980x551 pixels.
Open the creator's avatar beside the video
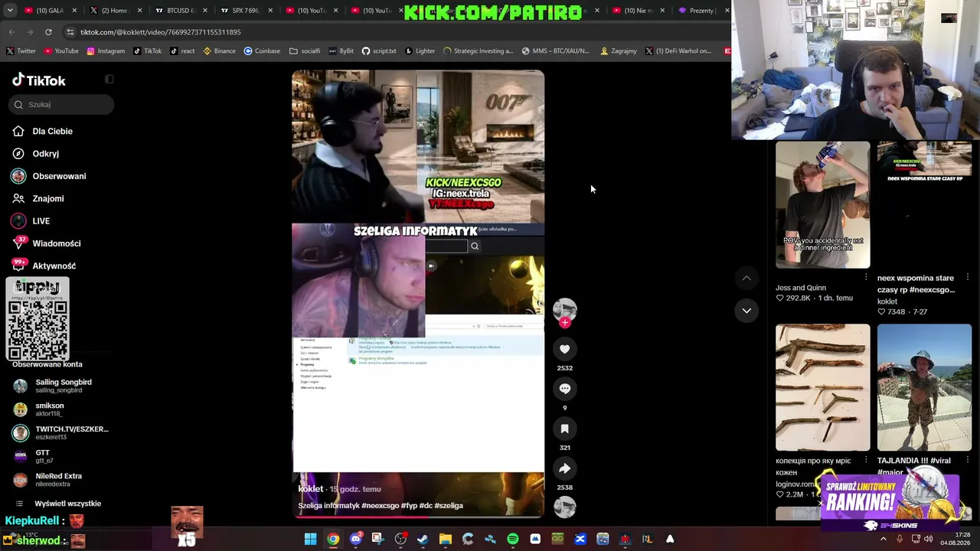(565, 309)
